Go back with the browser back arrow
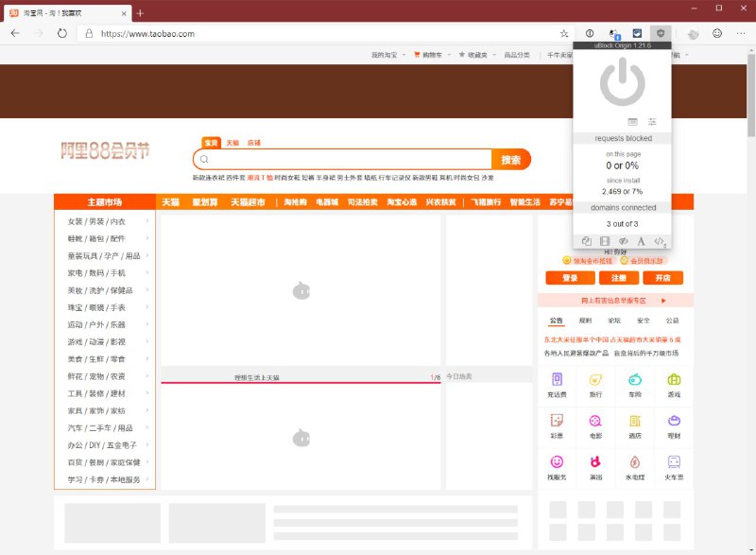Screen dimensions: 756x555 [15, 33]
